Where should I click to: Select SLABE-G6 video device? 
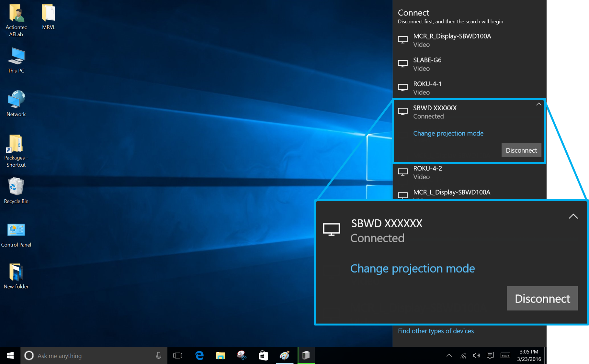point(470,64)
